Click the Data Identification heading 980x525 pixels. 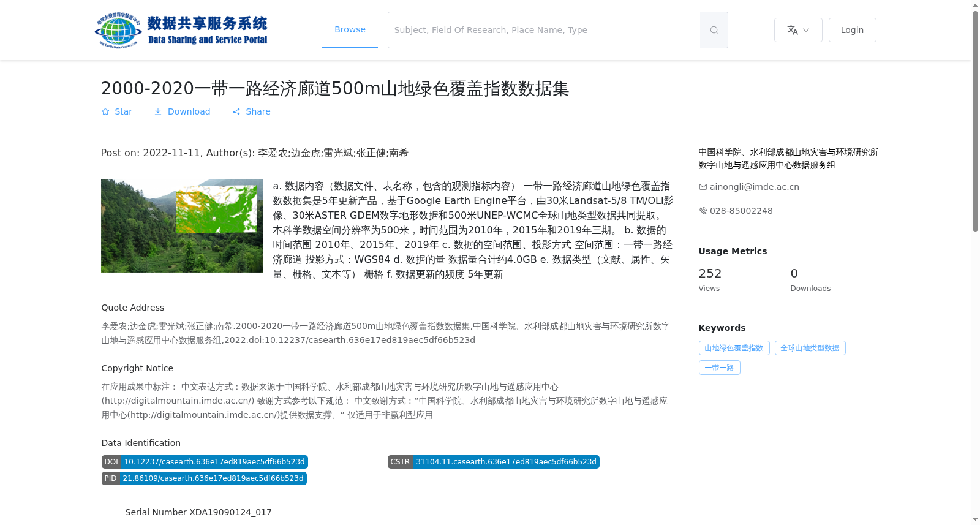coord(141,443)
